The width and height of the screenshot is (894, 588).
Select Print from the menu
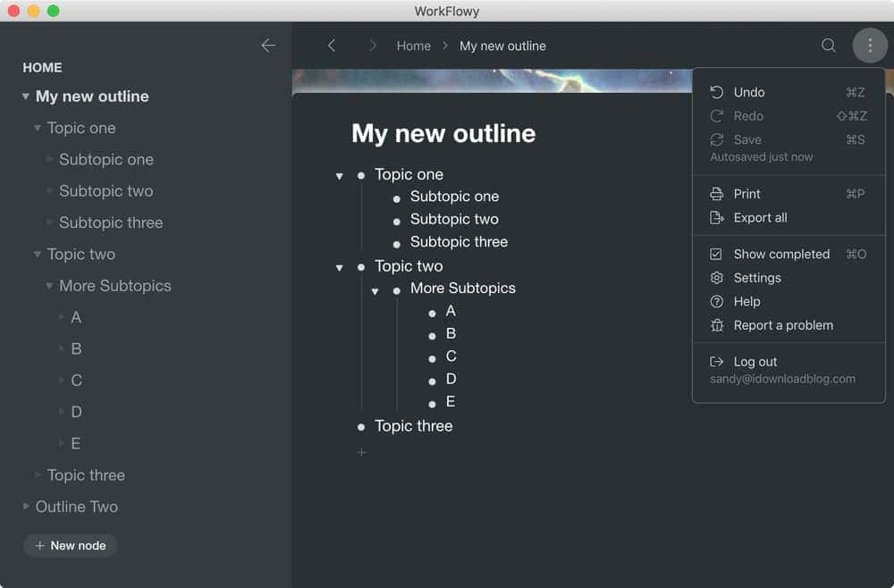(x=746, y=194)
